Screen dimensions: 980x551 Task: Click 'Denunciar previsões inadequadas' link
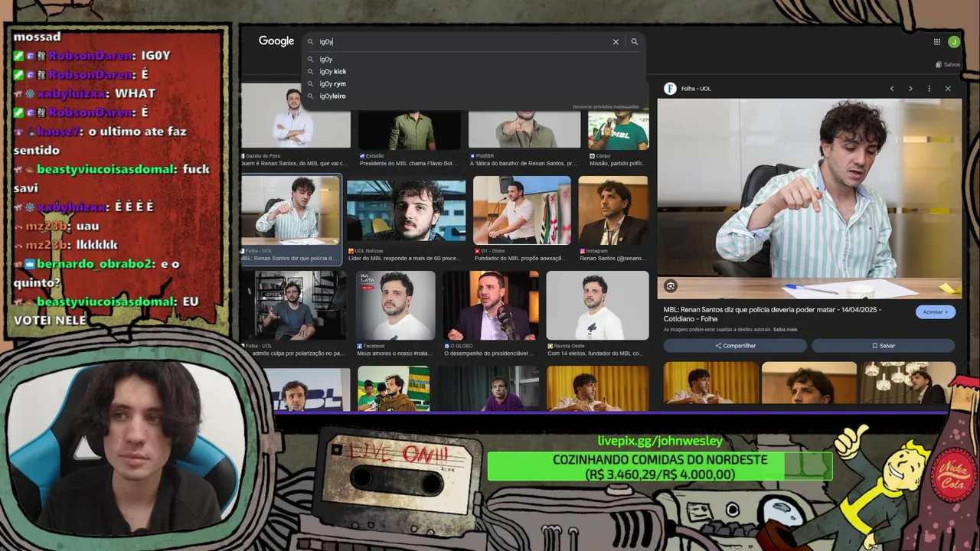tap(605, 106)
